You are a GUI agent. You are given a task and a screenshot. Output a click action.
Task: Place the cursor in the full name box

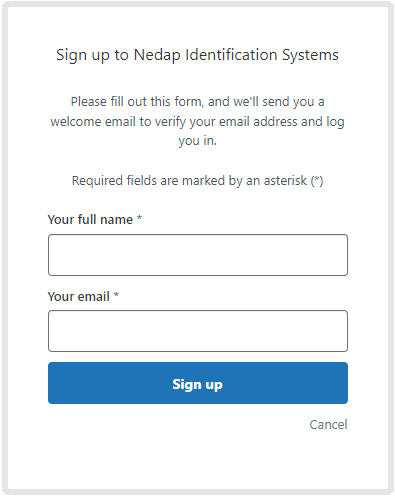[198, 255]
